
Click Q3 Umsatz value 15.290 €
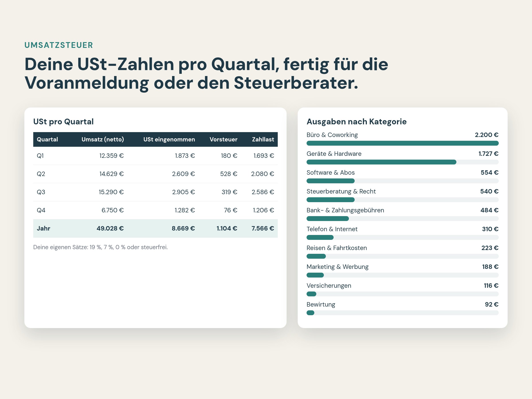coord(111,192)
